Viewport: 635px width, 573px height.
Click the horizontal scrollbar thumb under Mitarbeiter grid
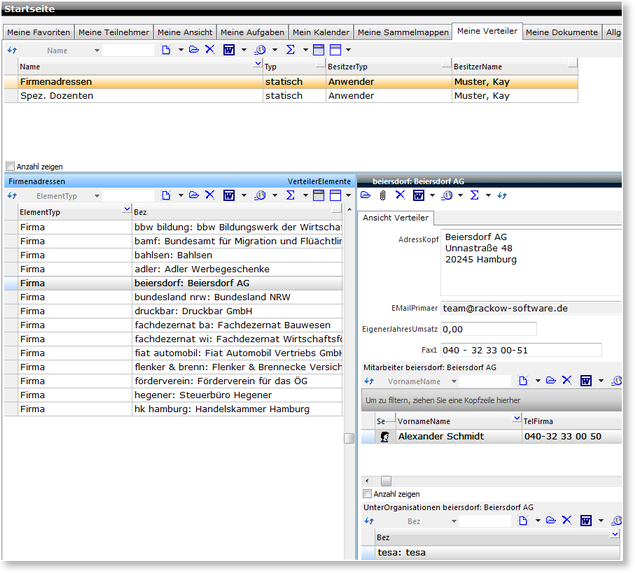[x=386, y=481]
